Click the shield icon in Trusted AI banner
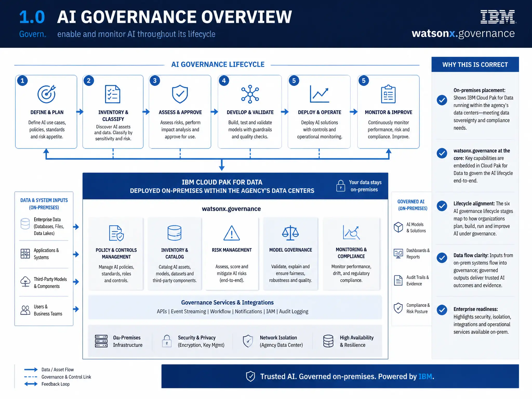 tap(250, 376)
